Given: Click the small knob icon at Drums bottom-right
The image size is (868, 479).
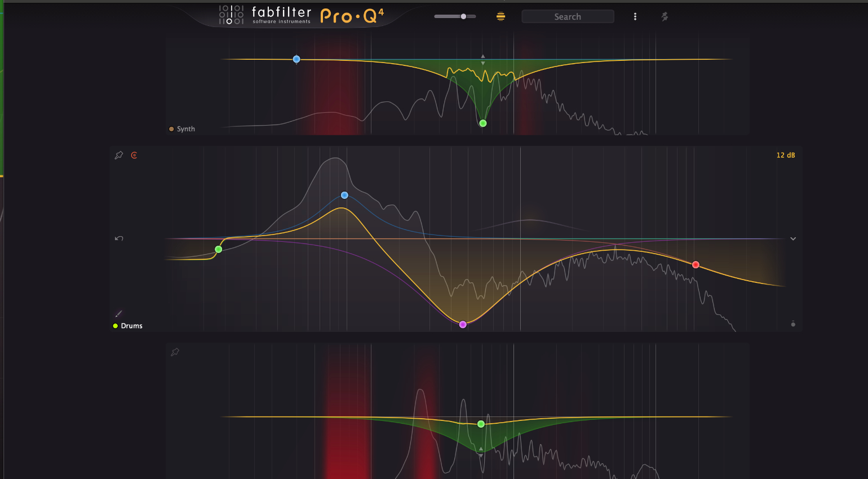Looking at the screenshot, I should click(x=793, y=324).
